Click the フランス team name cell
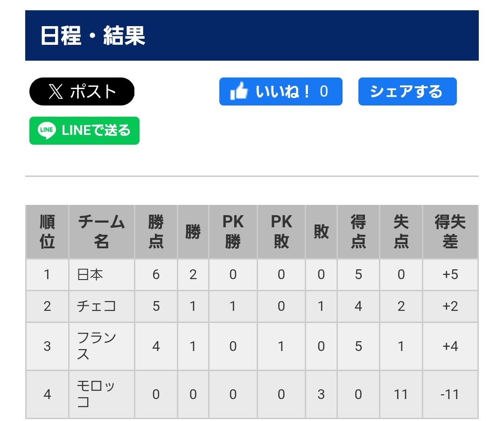Viewport: 504px width, 421px height. click(102, 346)
